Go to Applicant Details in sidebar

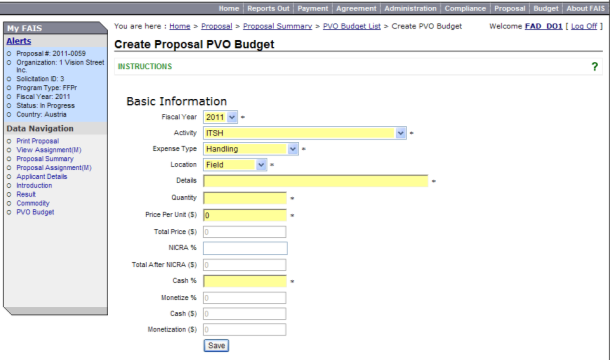(x=42, y=177)
